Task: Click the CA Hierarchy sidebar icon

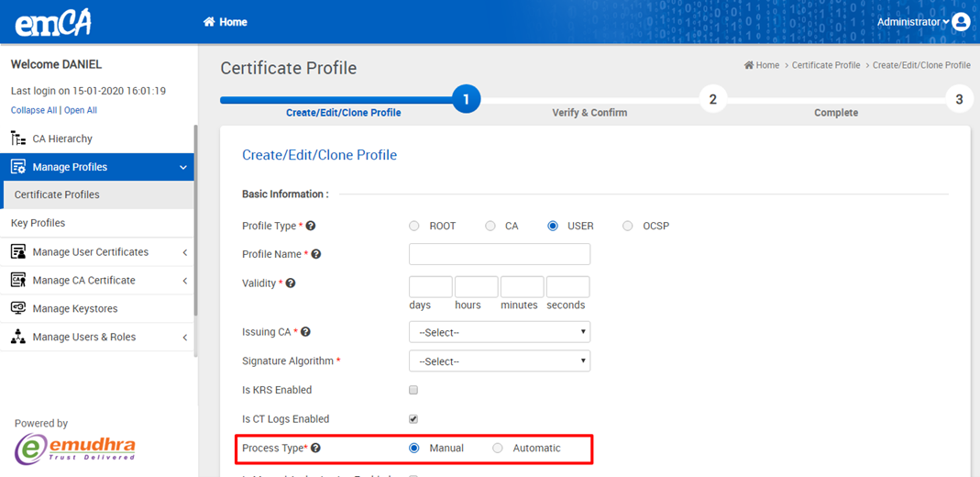Action: (x=18, y=139)
